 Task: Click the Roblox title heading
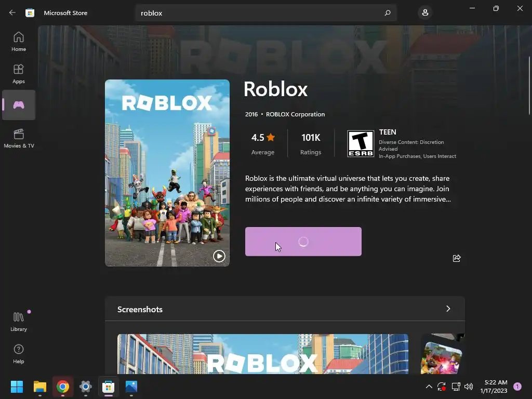[275, 89]
